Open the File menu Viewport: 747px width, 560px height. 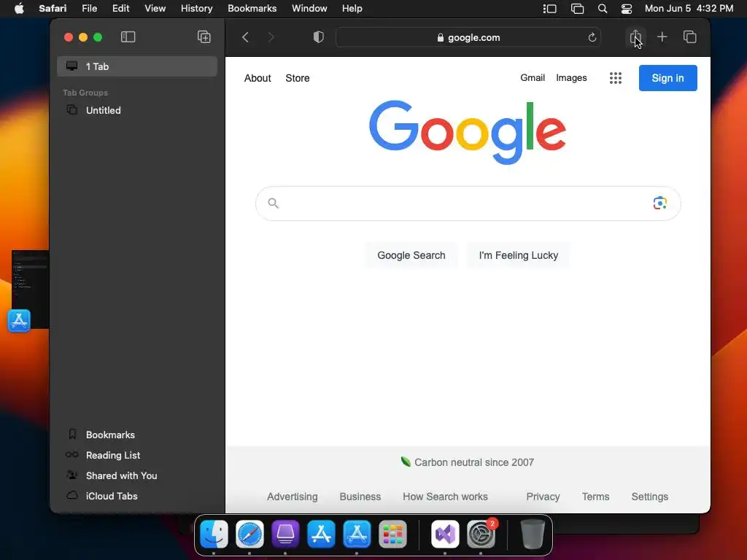tap(89, 9)
